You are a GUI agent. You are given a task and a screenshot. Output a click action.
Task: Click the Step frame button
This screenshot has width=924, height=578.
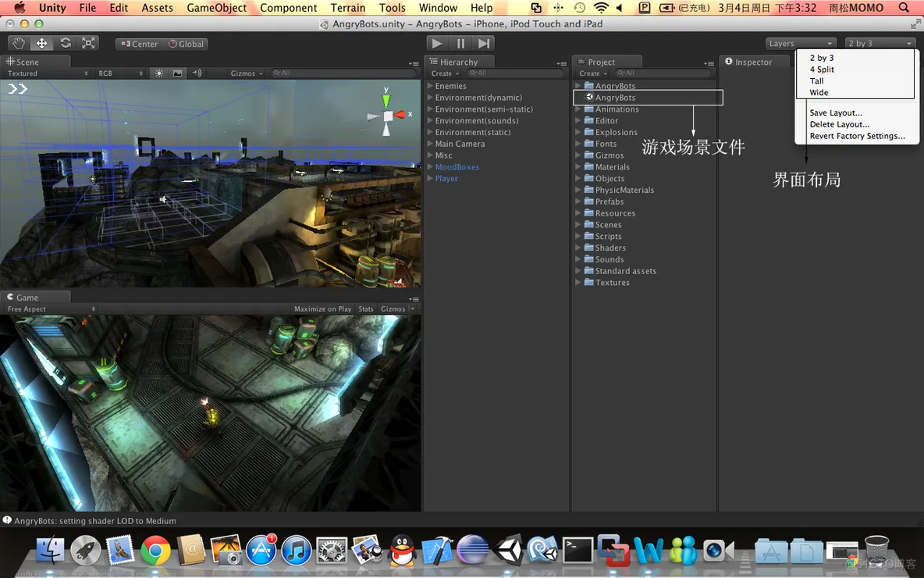[x=483, y=43]
